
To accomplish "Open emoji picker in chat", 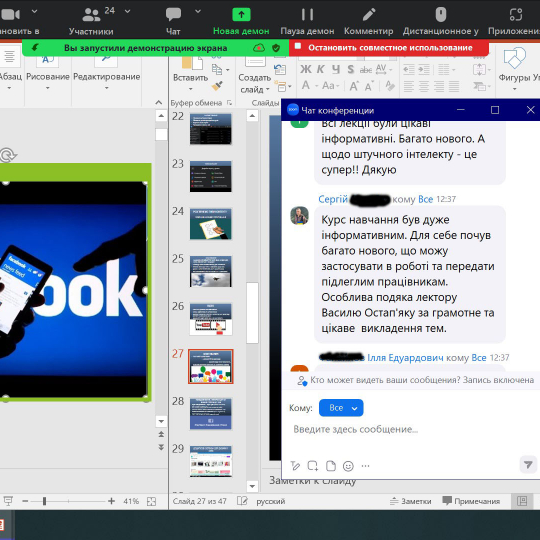I will [x=348, y=466].
